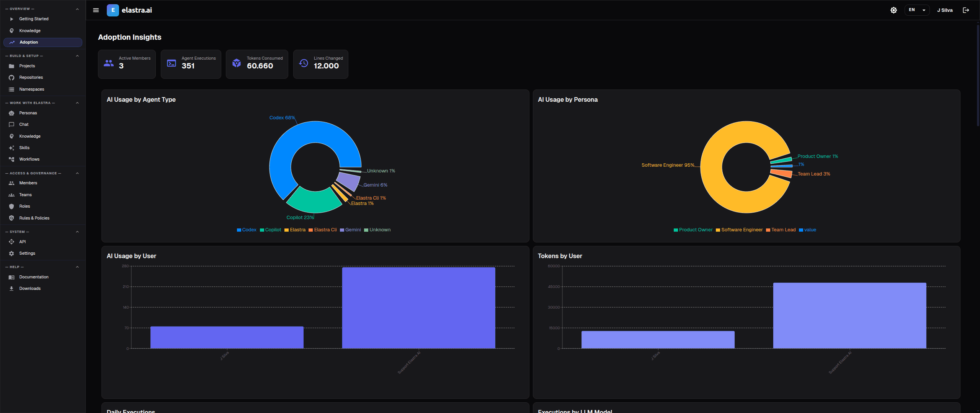Image resolution: width=980 pixels, height=413 pixels.
Task: Collapse the Access & Governance section
Action: [x=77, y=173]
